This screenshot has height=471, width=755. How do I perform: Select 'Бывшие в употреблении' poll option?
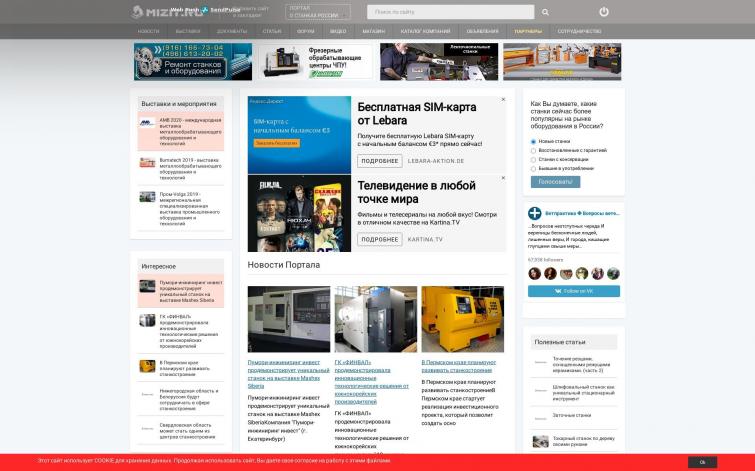tap(533, 169)
